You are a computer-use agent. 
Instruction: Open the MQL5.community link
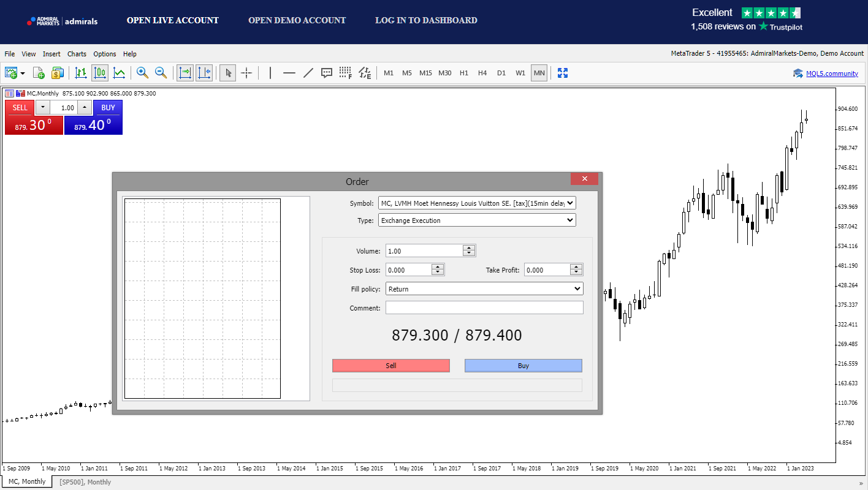(832, 73)
